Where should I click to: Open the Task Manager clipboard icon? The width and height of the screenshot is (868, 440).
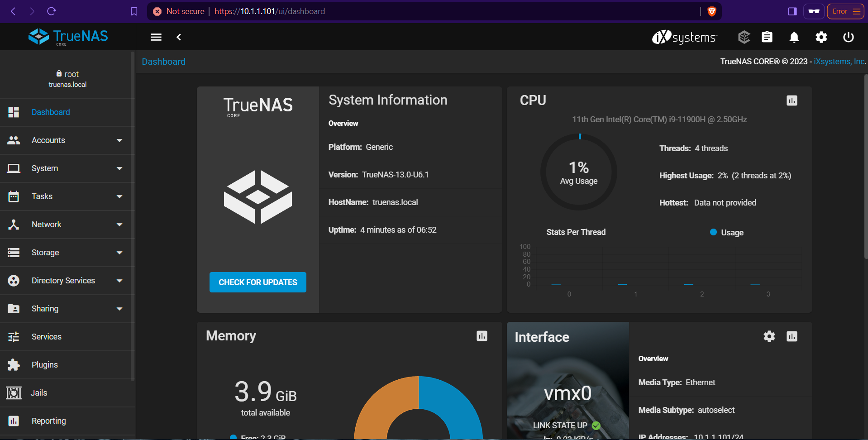[767, 37]
